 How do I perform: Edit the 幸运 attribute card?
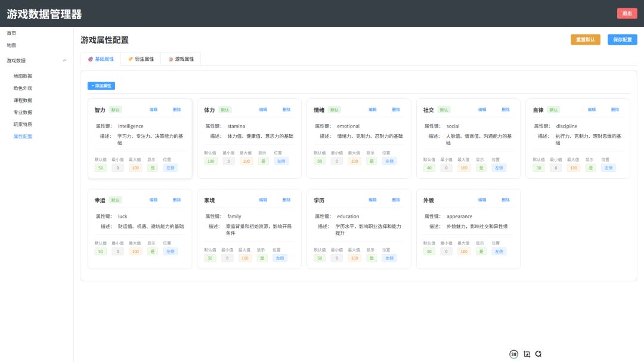pos(154,200)
